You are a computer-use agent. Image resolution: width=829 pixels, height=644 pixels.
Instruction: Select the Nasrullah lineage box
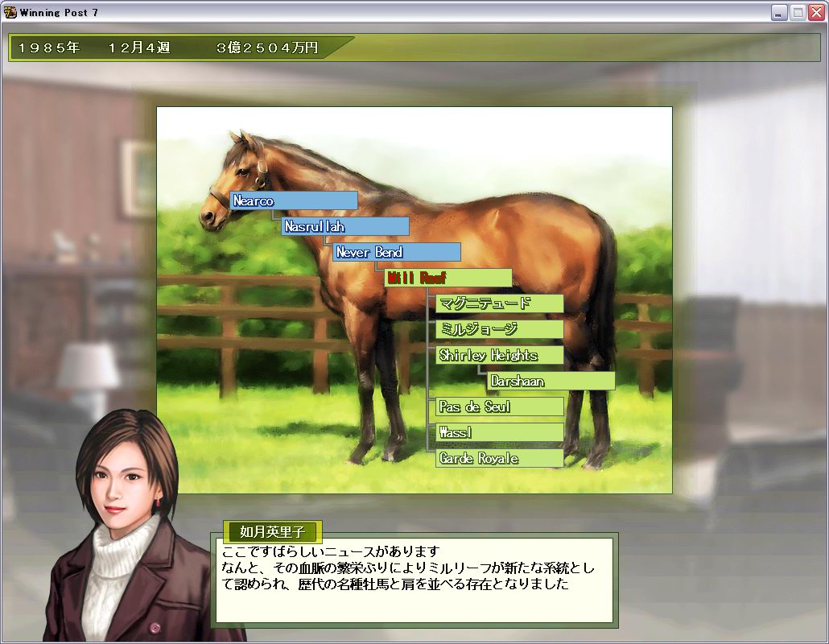click(344, 226)
